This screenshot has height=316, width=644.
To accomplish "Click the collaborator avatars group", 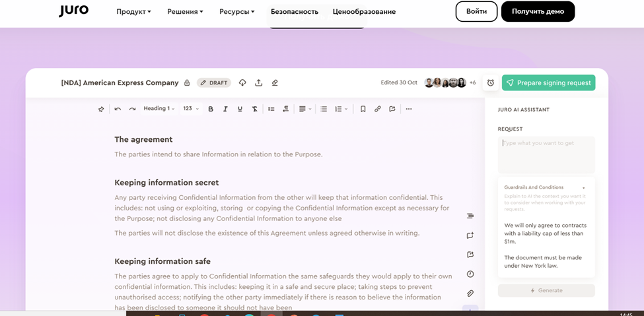I will pyautogui.click(x=445, y=82).
